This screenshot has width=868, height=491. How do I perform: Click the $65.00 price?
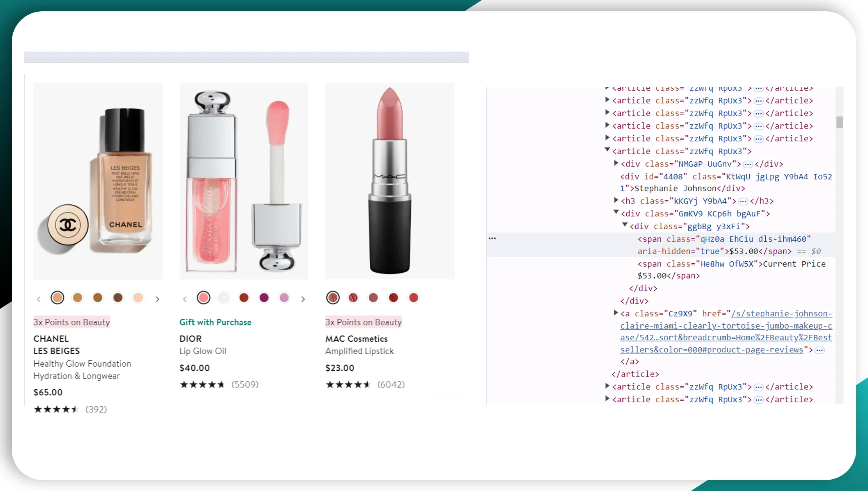(x=48, y=392)
